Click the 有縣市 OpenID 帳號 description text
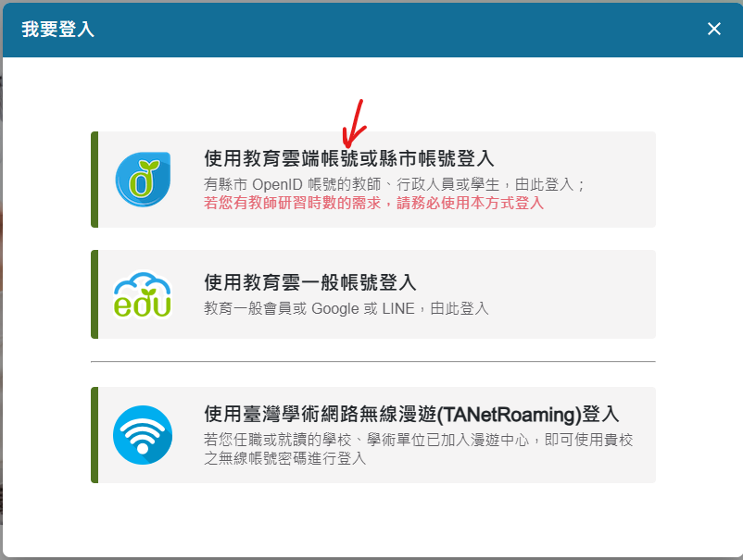743x560 pixels. pyautogui.click(x=395, y=184)
